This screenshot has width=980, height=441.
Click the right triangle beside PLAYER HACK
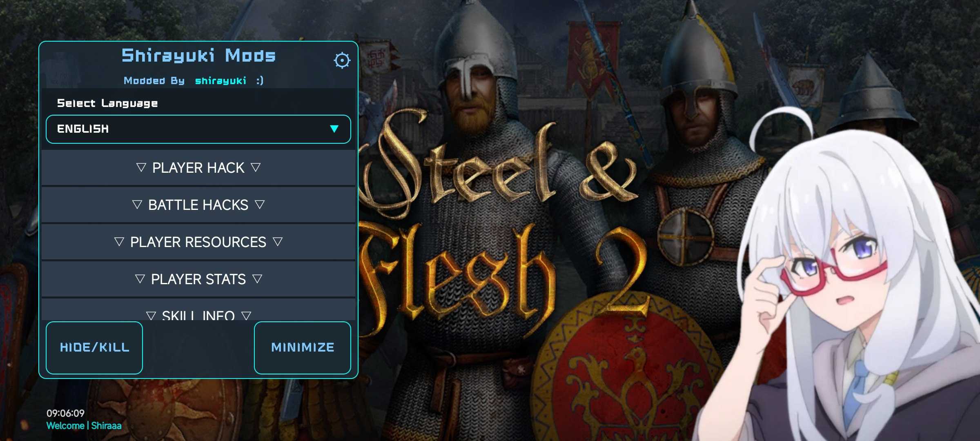256,167
